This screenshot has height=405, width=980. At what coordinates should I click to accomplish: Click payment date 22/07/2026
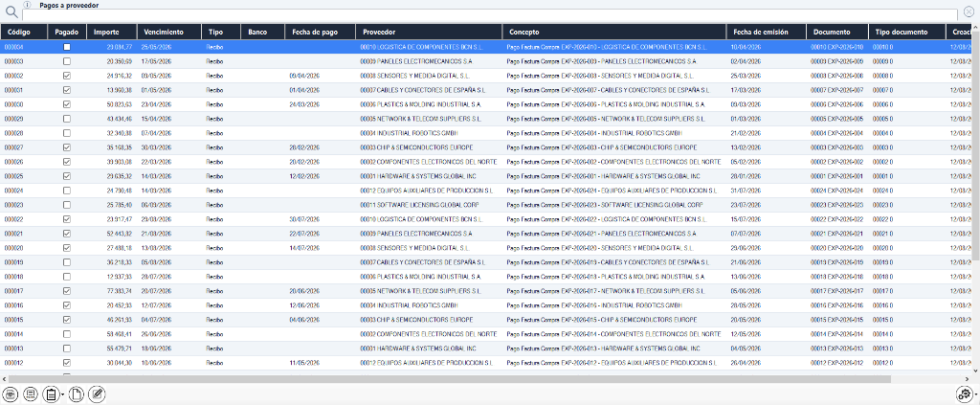(304, 234)
